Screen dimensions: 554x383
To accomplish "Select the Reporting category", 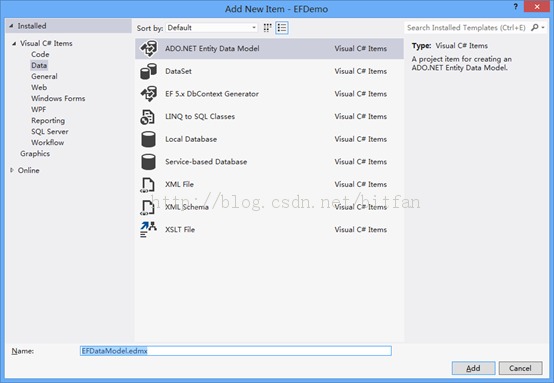I will (48, 120).
